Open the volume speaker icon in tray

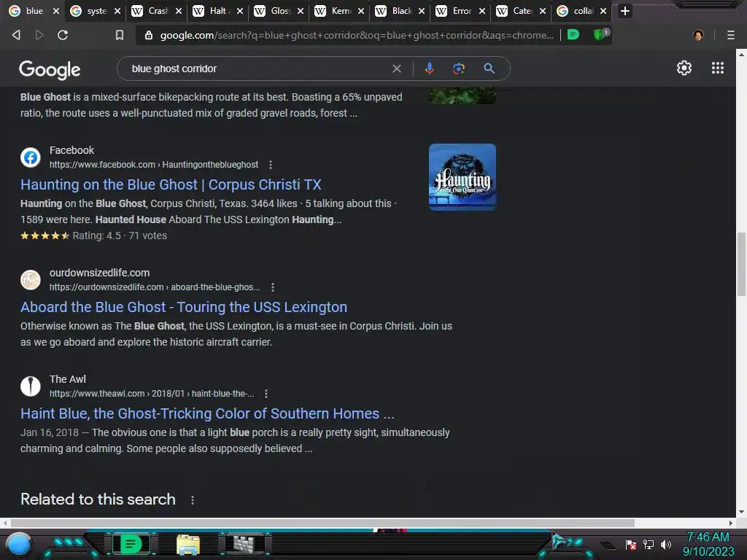tap(666, 544)
